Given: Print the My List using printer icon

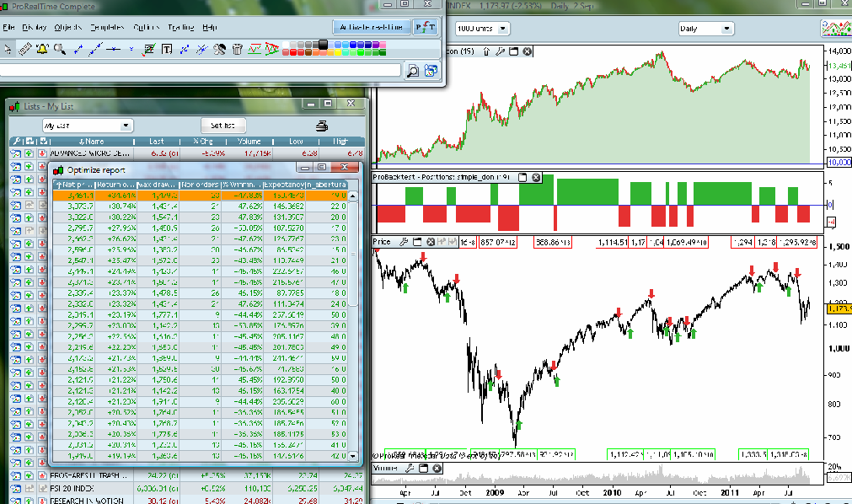Looking at the screenshot, I should 322,126.
